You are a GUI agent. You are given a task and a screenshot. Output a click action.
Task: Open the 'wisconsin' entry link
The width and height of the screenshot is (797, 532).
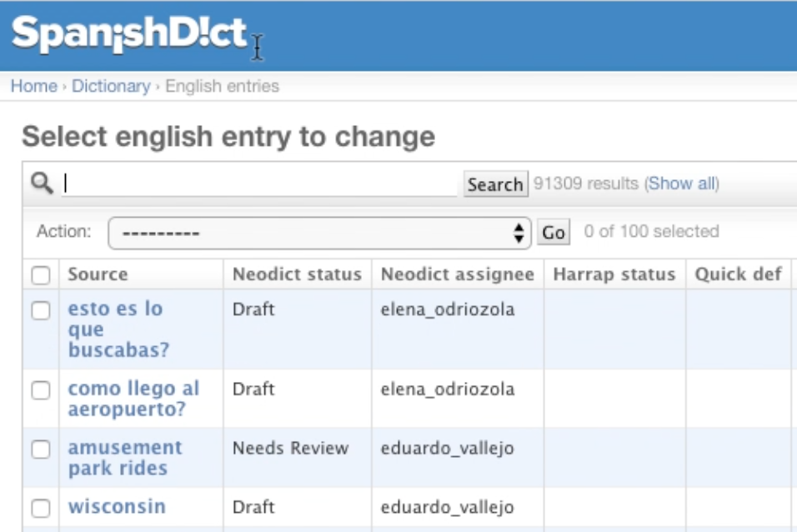pyautogui.click(x=117, y=506)
